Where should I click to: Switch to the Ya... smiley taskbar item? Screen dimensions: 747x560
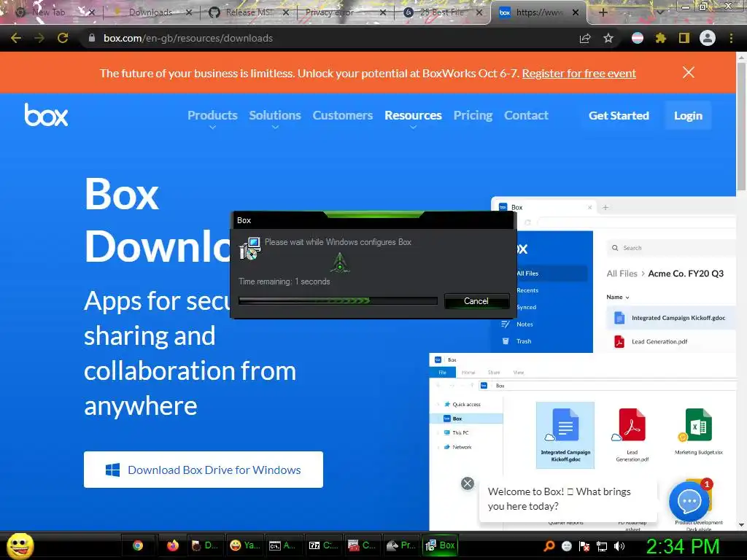pyautogui.click(x=244, y=545)
